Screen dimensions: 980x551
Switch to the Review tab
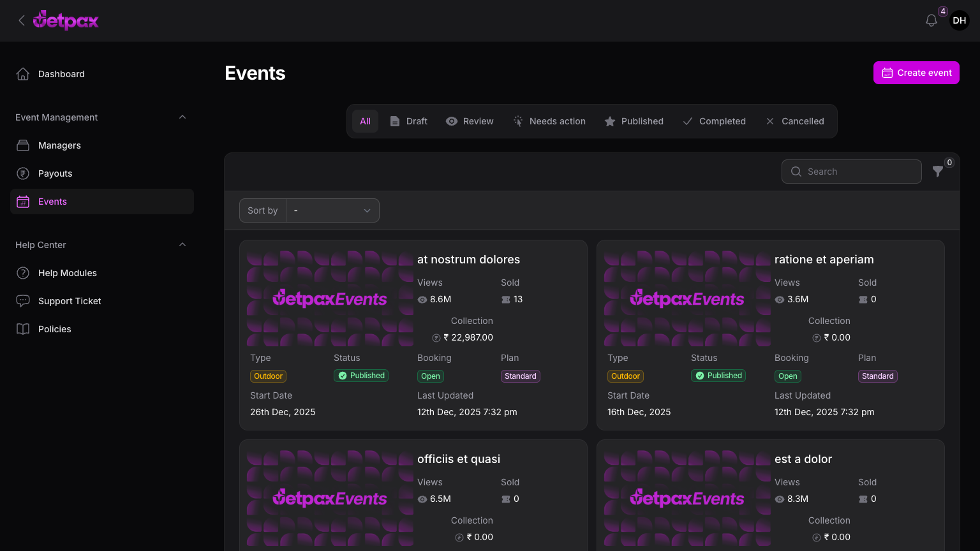click(470, 121)
